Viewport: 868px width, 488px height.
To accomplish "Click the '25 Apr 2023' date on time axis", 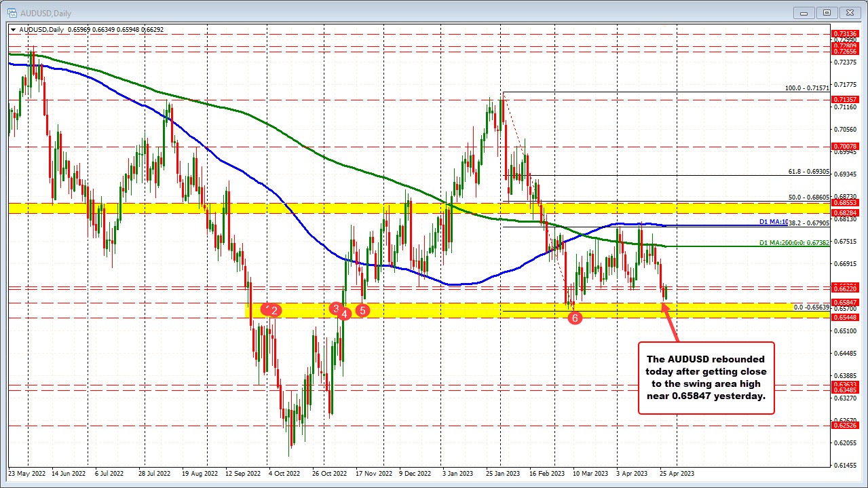I will pyautogui.click(x=677, y=473).
